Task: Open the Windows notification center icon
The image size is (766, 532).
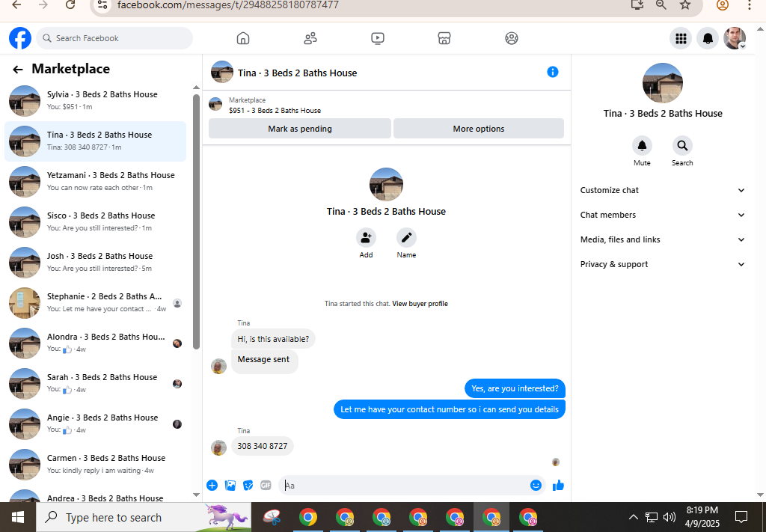Action: 741,516
